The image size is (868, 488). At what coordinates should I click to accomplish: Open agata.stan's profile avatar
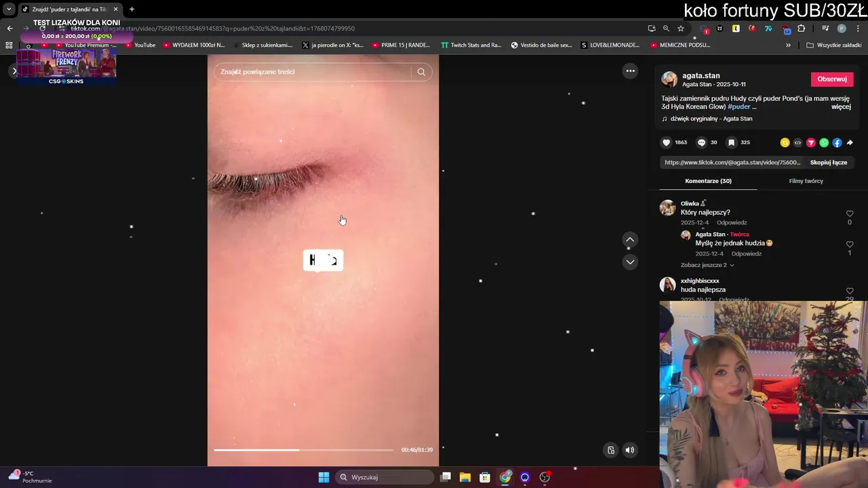pos(670,79)
